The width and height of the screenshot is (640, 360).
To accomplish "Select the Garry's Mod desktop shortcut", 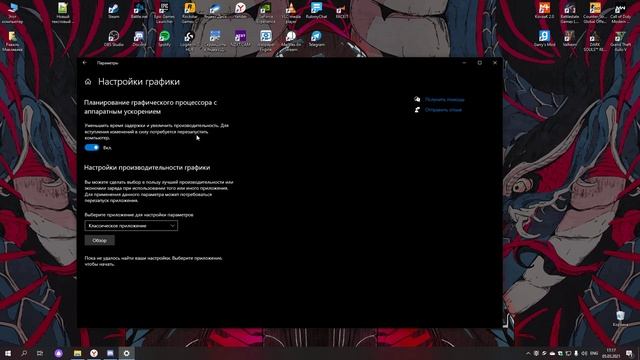I will [544, 39].
